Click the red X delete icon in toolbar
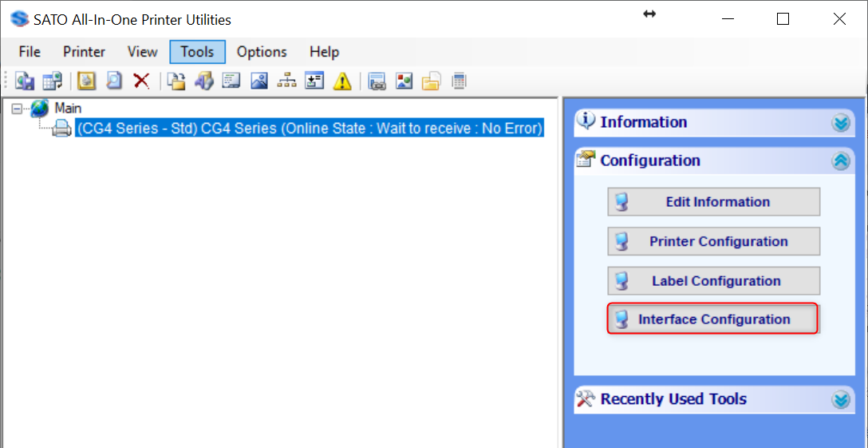 click(x=141, y=81)
